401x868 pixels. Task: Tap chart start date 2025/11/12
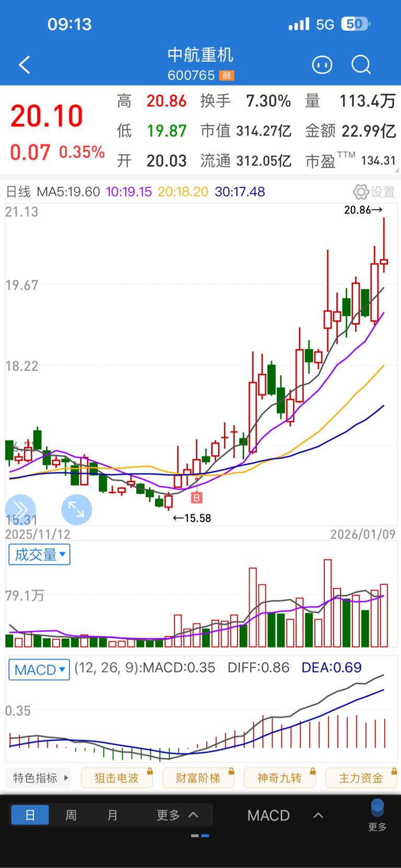coord(38,534)
